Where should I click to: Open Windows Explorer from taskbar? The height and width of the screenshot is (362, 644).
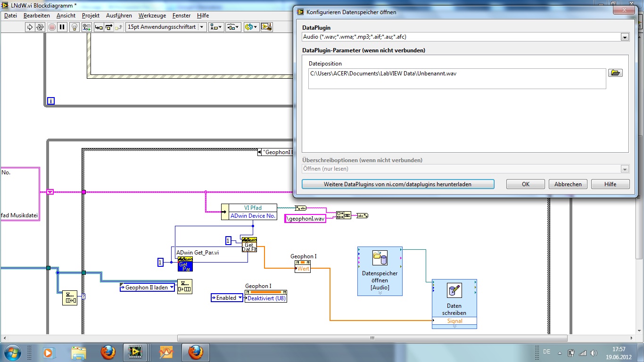[79, 352]
